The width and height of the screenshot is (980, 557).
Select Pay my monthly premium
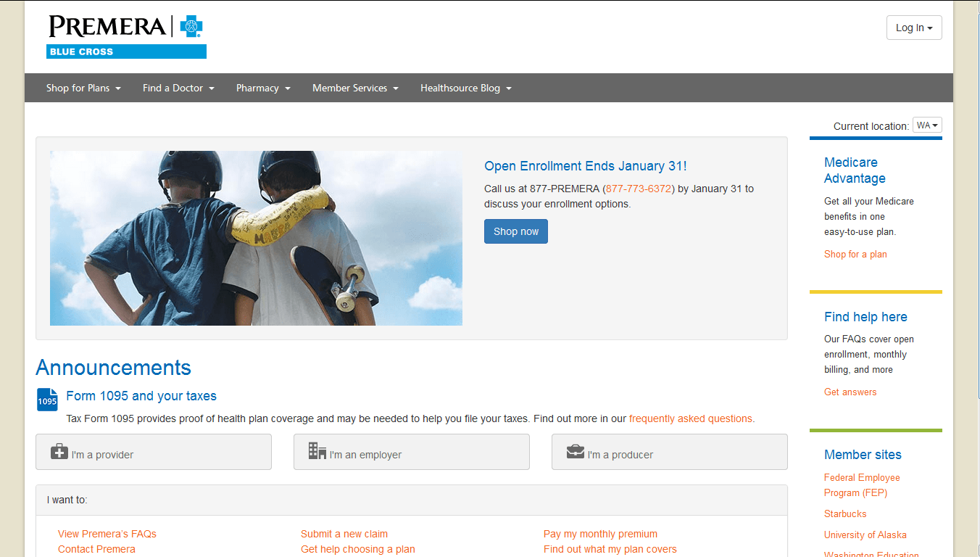coord(600,533)
